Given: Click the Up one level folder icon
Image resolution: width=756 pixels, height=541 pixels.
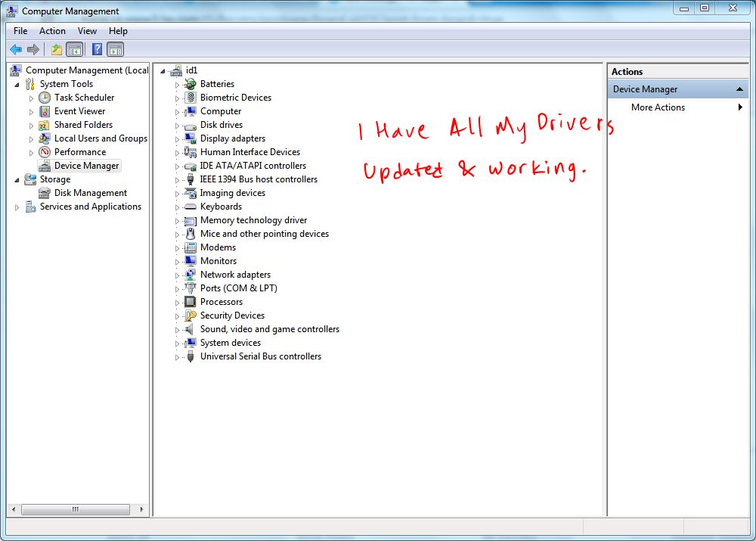Looking at the screenshot, I should [57, 50].
